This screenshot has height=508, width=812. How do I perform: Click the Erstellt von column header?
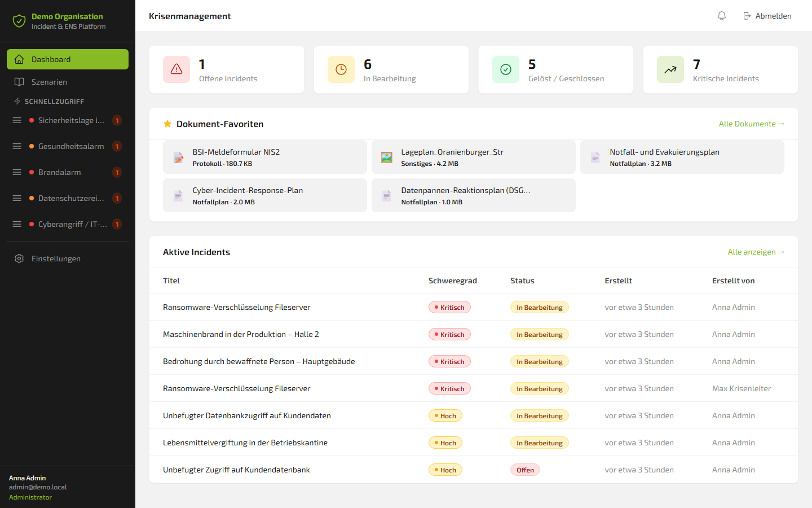pos(733,281)
